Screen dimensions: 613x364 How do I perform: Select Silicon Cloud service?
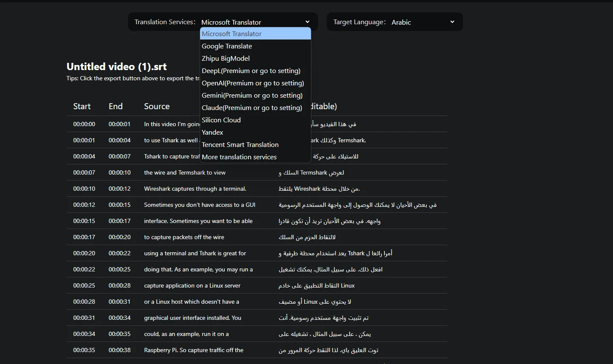coord(255,120)
